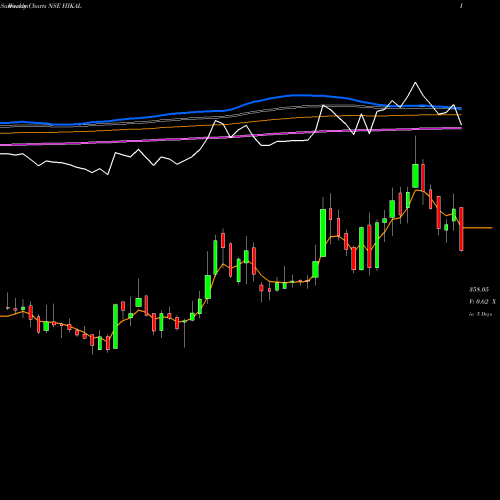Click the last red candlestick on the chart
The width and height of the screenshot is (500, 500).
pyautogui.click(x=461, y=229)
